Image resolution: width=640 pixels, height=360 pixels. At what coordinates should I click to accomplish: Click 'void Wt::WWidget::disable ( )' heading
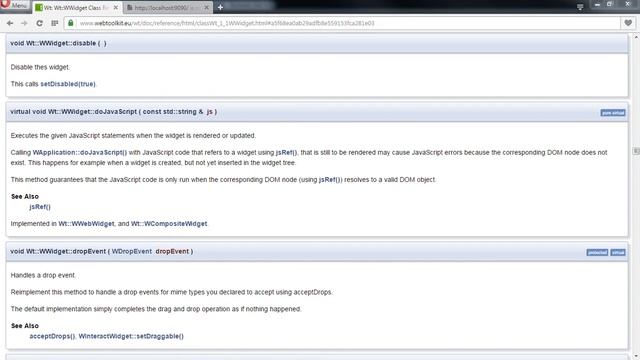[x=58, y=43]
